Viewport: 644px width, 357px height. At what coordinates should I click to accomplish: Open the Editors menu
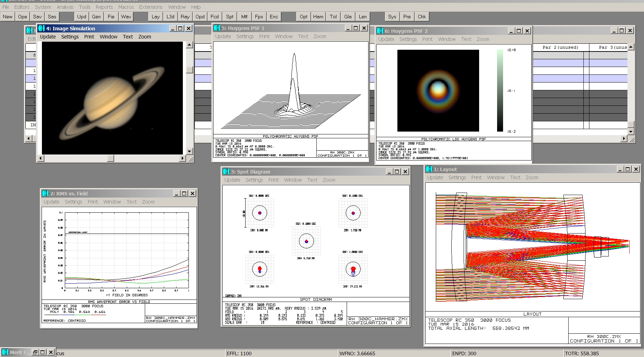[22, 7]
